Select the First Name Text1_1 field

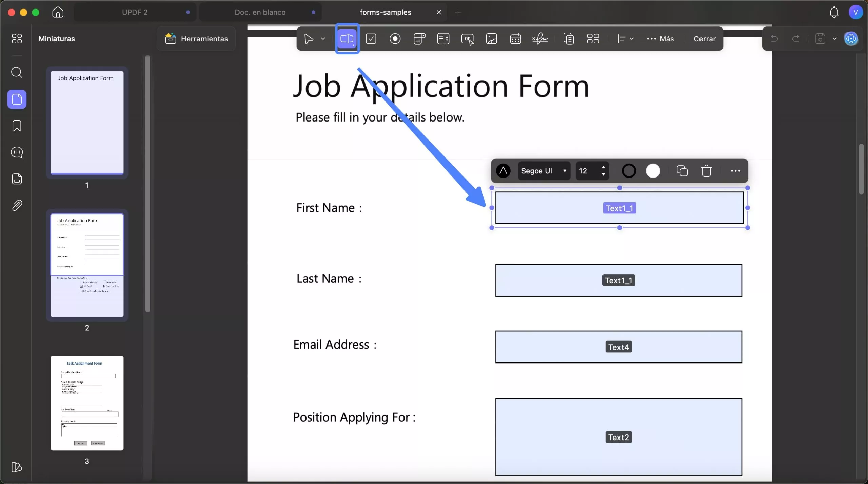(619, 208)
